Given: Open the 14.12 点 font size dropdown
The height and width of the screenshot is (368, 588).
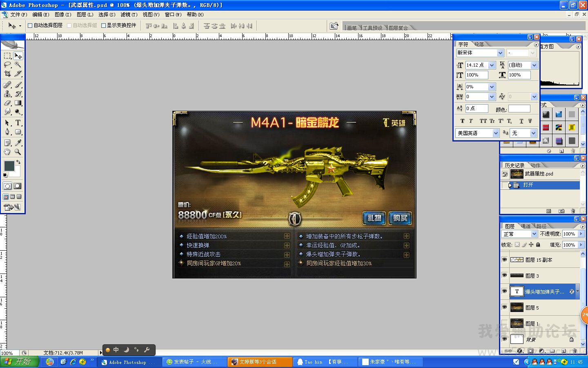Looking at the screenshot, I should [492, 65].
